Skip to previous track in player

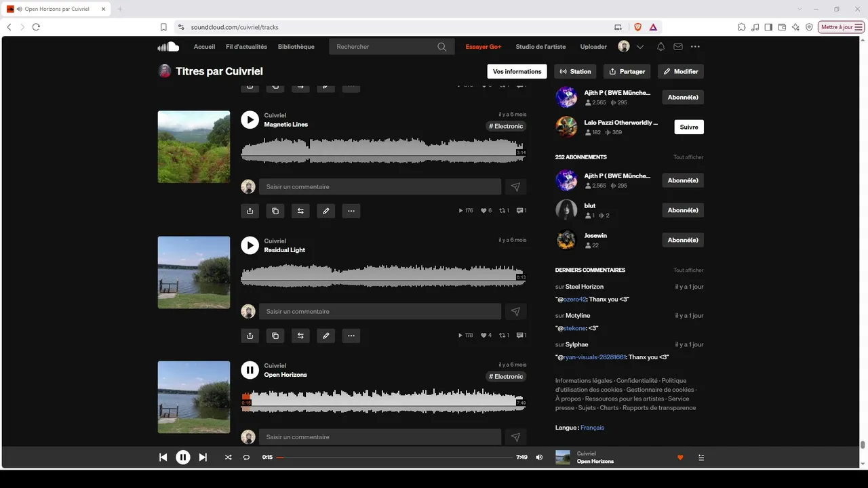163,457
